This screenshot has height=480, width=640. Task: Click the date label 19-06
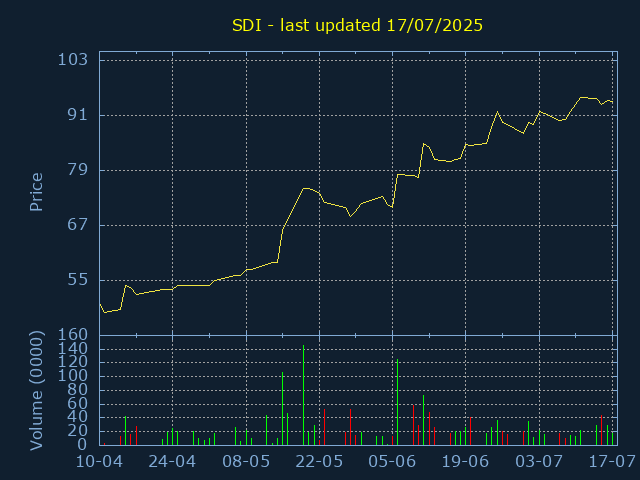coord(465,462)
